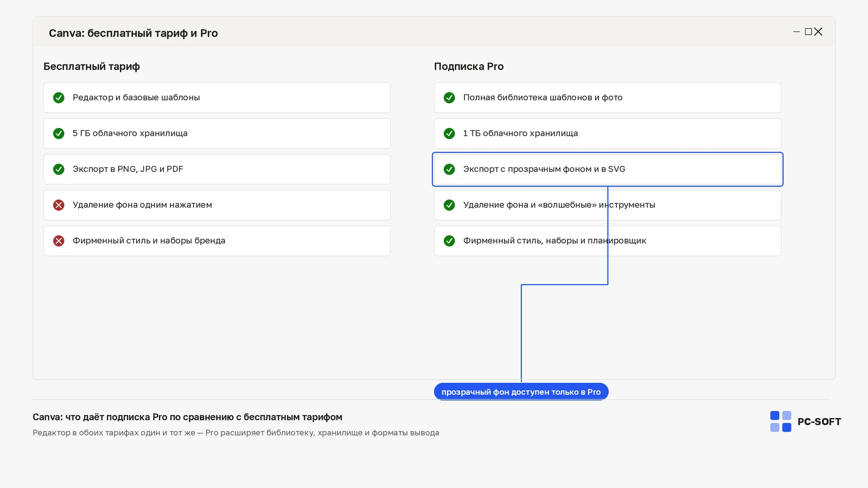Click the red cross icon beside "Удаление фона одним нажатием"
868x488 pixels.
point(59,205)
